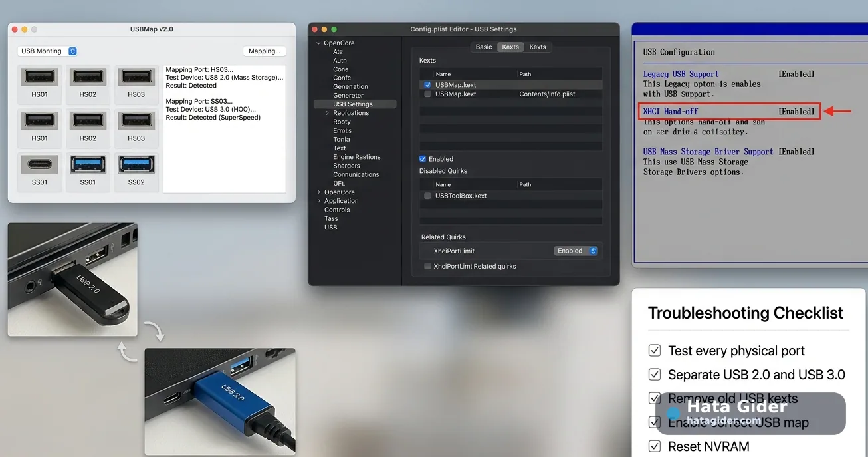Check the USBToolBox.kext checkbox
The width and height of the screenshot is (868, 457).
[427, 196]
